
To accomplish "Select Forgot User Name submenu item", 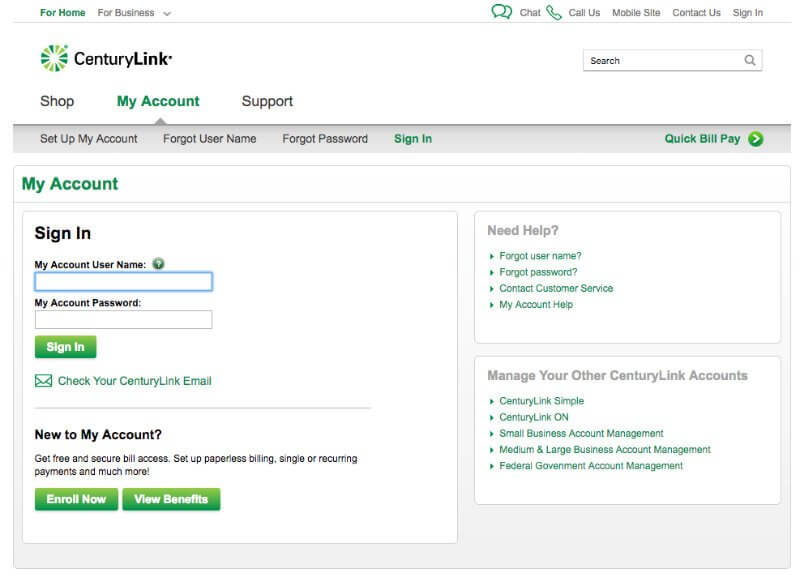I will pyautogui.click(x=210, y=139).
